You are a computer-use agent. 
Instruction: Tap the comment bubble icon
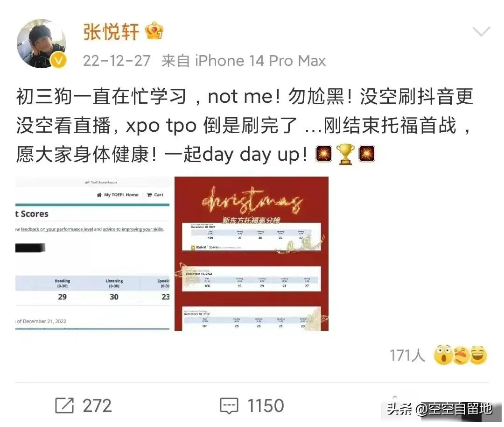tap(229, 406)
